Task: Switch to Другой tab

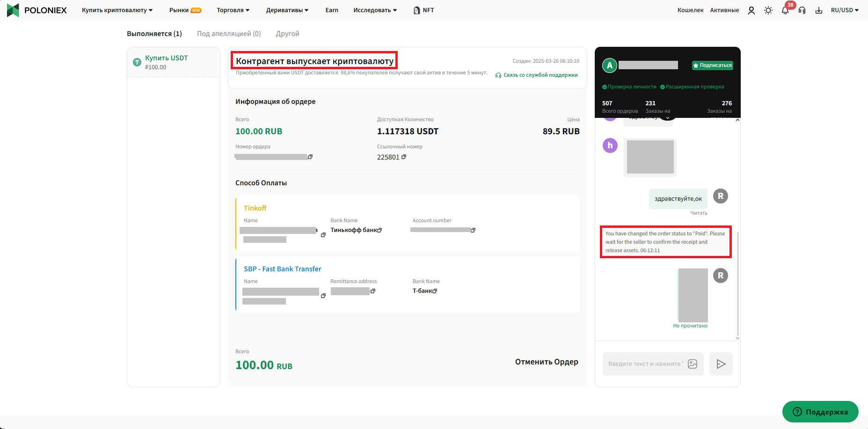Action: tap(287, 34)
